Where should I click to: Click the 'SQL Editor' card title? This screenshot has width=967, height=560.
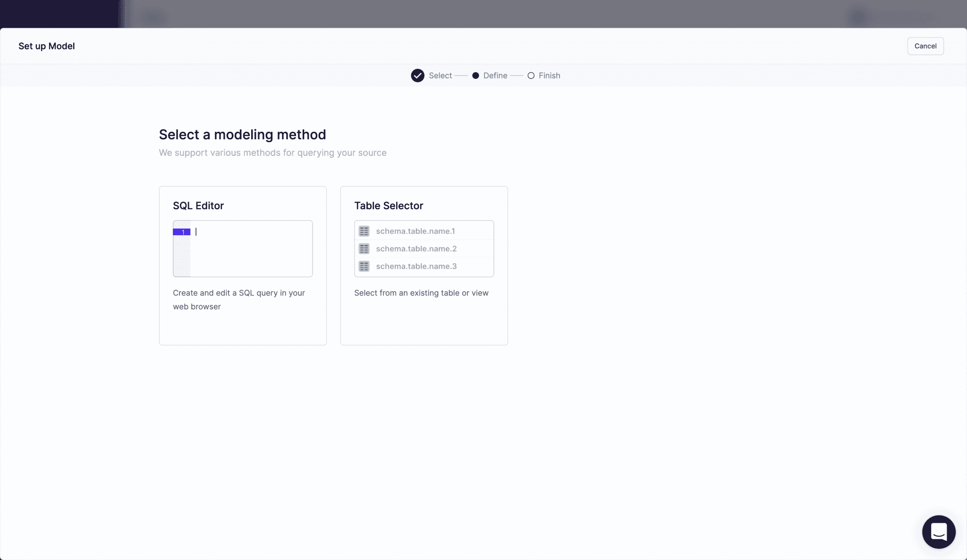point(198,206)
